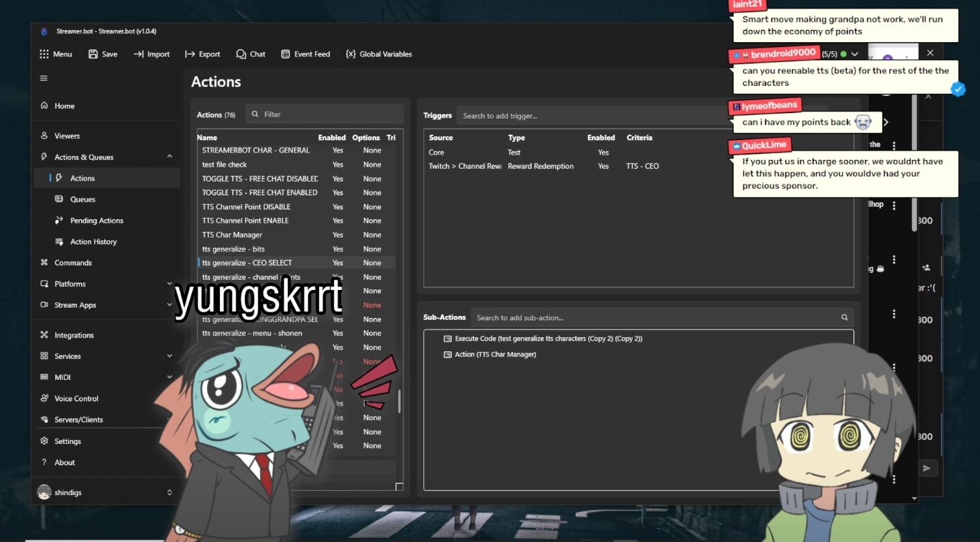
Task: Select the Twitch Channel Reward trigger row
Action: coord(638,166)
